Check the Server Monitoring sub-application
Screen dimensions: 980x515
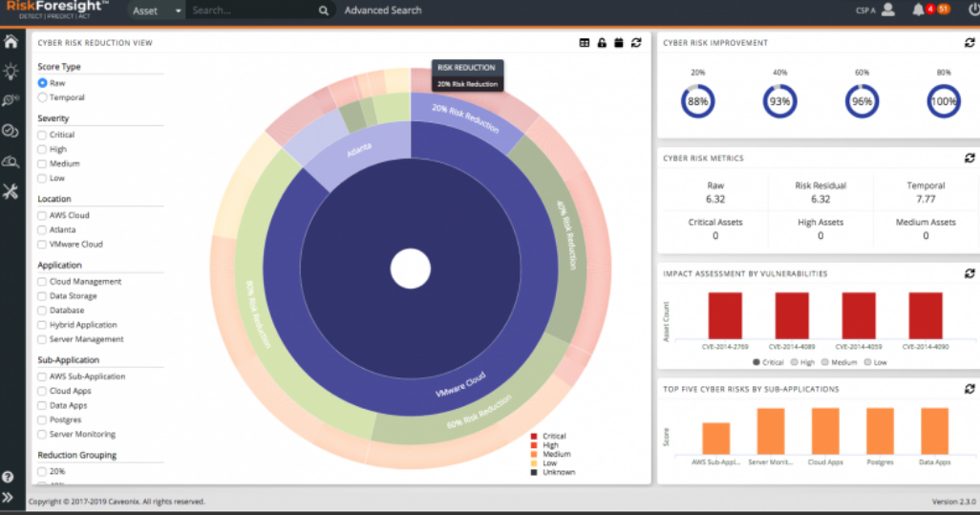pyautogui.click(x=42, y=435)
